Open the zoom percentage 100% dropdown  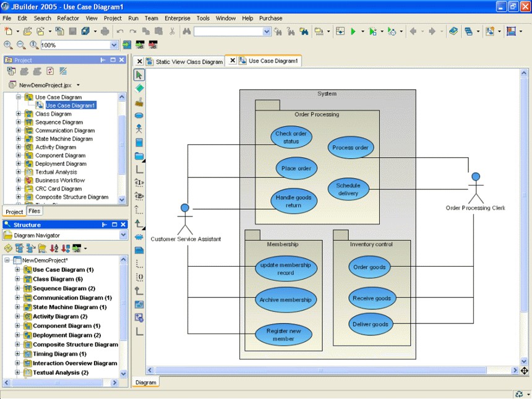coord(114,45)
